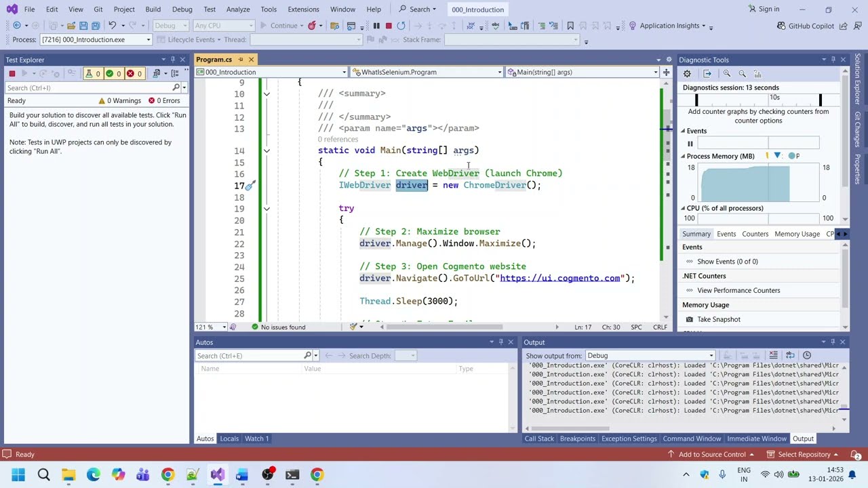868x488 pixels.
Task: Click the failed tests red filter
Action: (x=134, y=73)
